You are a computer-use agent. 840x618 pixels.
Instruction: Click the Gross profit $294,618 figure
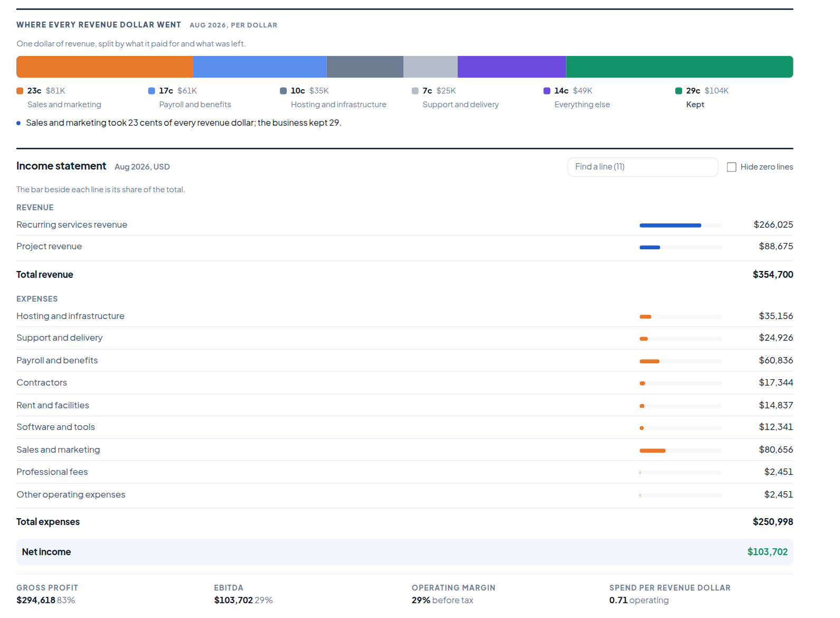coord(36,600)
